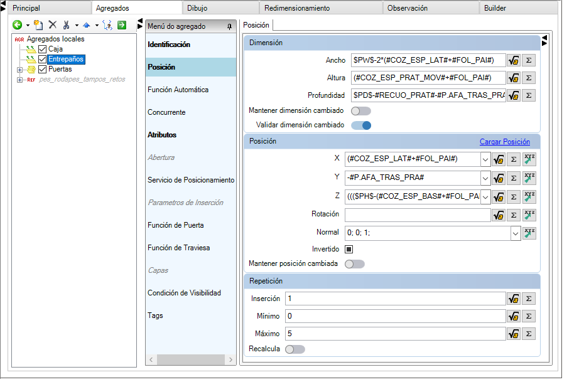Click the green back arrow toolbar icon

click(x=17, y=25)
